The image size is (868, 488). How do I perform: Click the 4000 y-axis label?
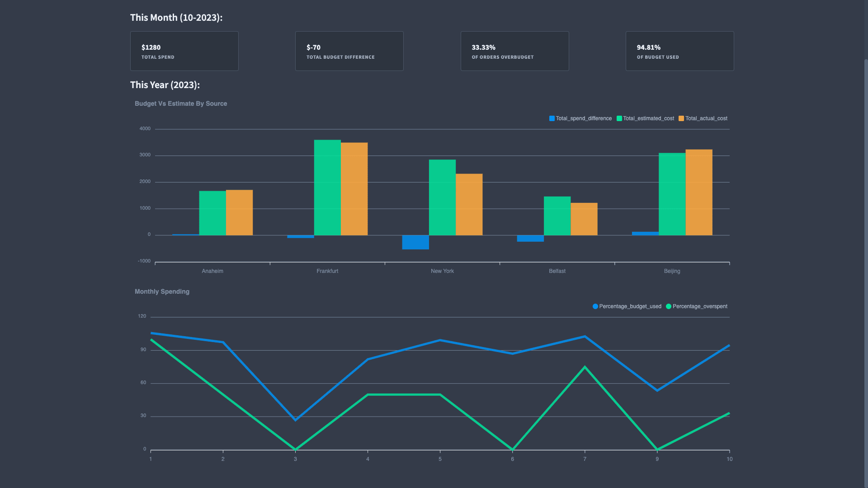coord(145,129)
